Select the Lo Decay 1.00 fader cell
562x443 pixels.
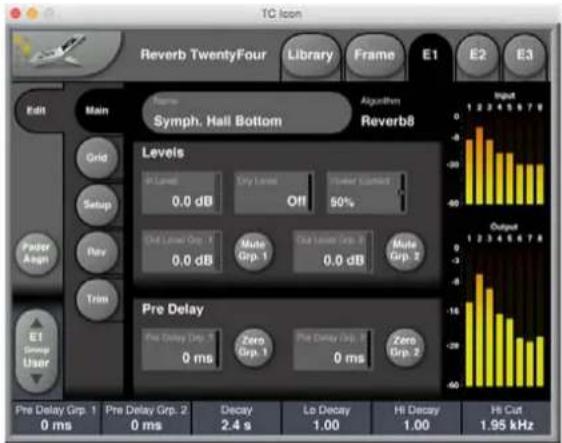(x=327, y=418)
